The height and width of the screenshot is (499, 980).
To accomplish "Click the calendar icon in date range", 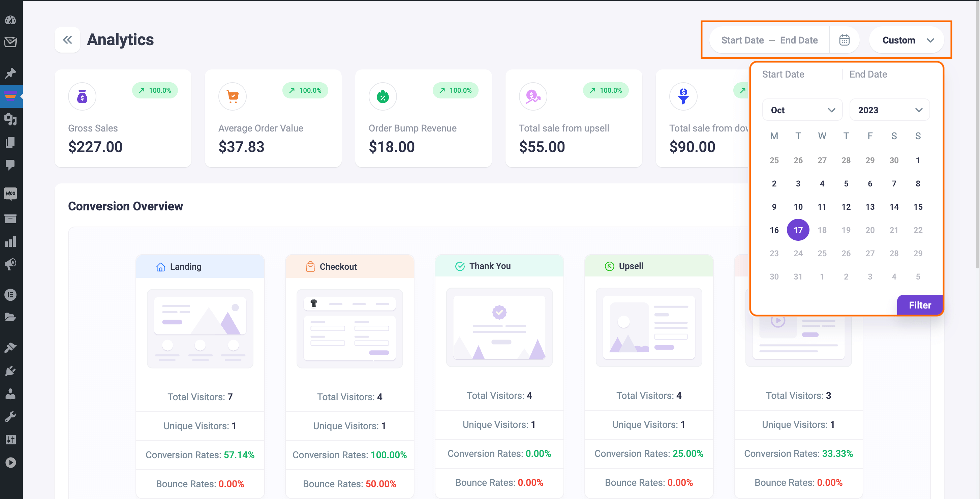I will pos(844,40).
